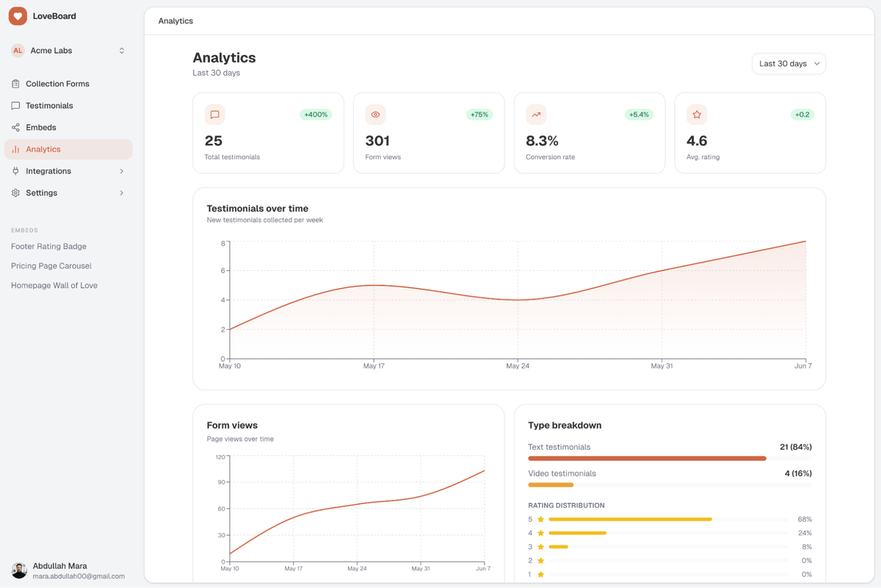
Task: Expand the Integrations submenu chevron
Action: tap(122, 171)
